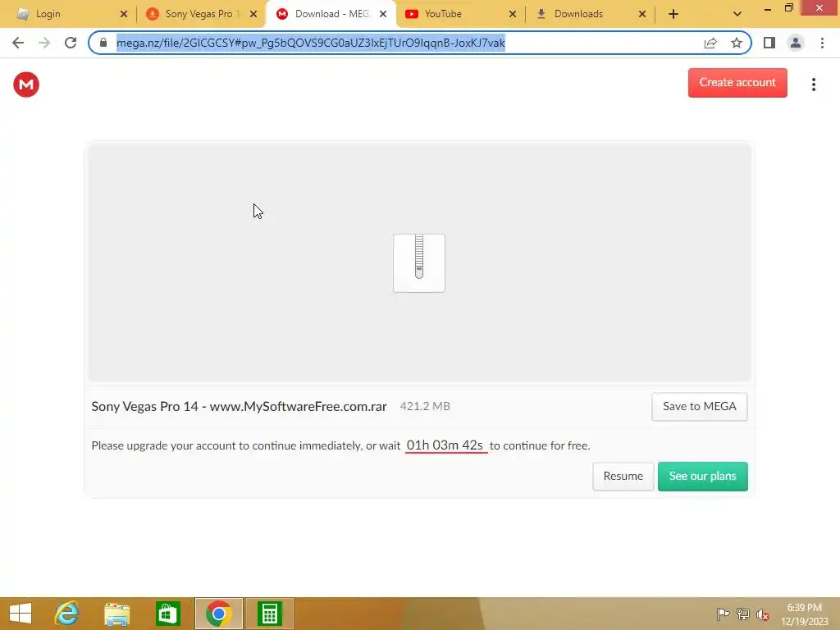Open File Explorer from taskbar
This screenshot has height=630, width=840.
[x=116, y=614]
